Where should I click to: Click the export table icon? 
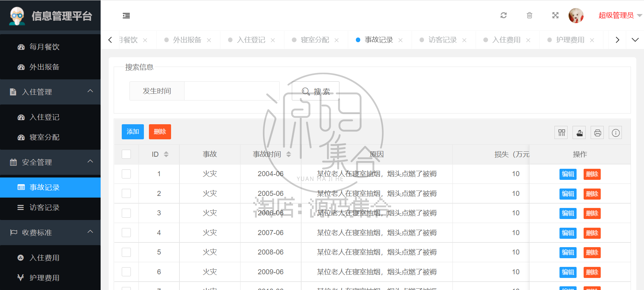click(x=579, y=133)
